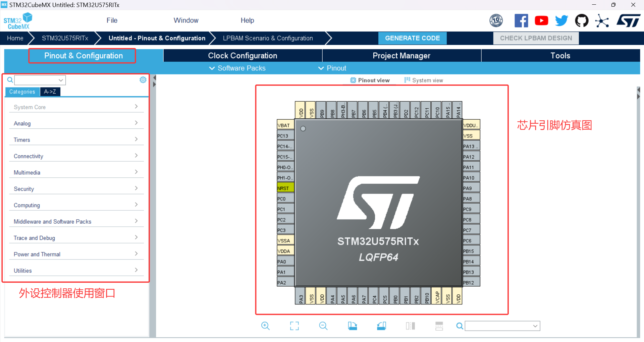Select the PC13 pin on the chip
The width and height of the screenshot is (644, 342).
(285, 136)
